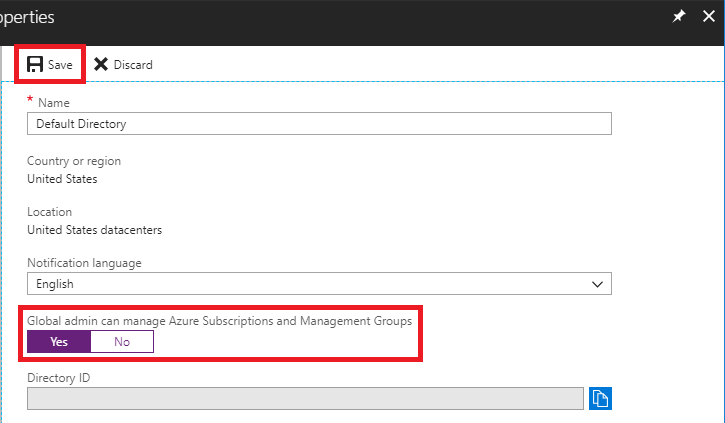The width and height of the screenshot is (725, 423).
Task: Click the Discard text in toolbar
Action: [x=133, y=65]
